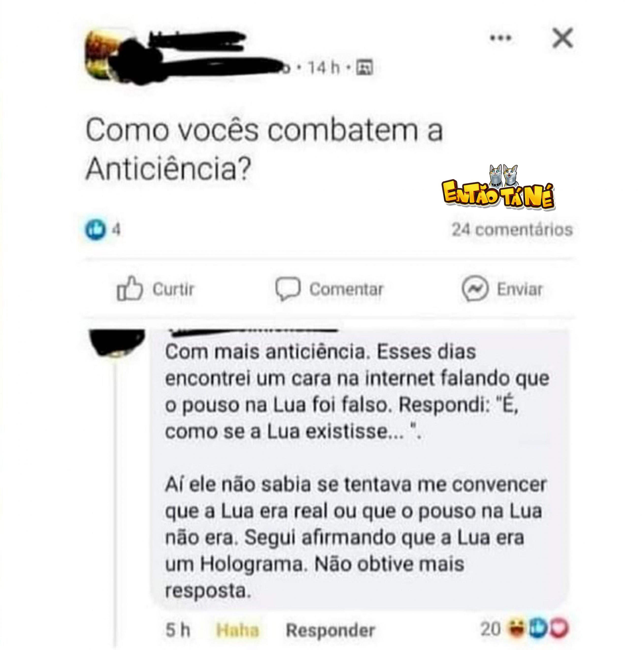Close the post with the X icon
The width and height of the screenshot is (644, 650).
tap(562, 38)
